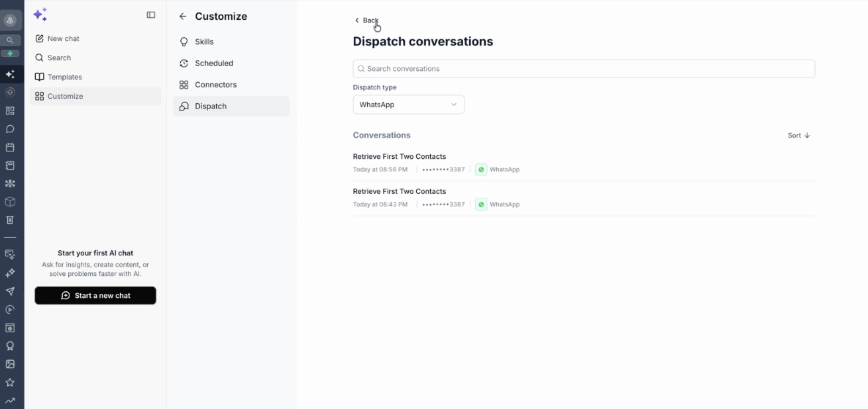Open the image icon in left rail
Viewport: 868px width, 409px height.
[x=10, y=364]
